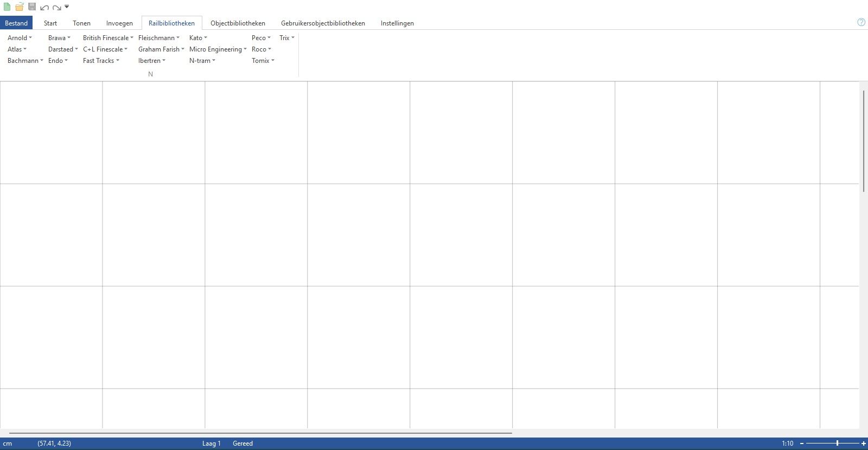868x450 pixels.
Task: Expand the quick access toolbar customize arrow
Action: click(x=67, y=7)
